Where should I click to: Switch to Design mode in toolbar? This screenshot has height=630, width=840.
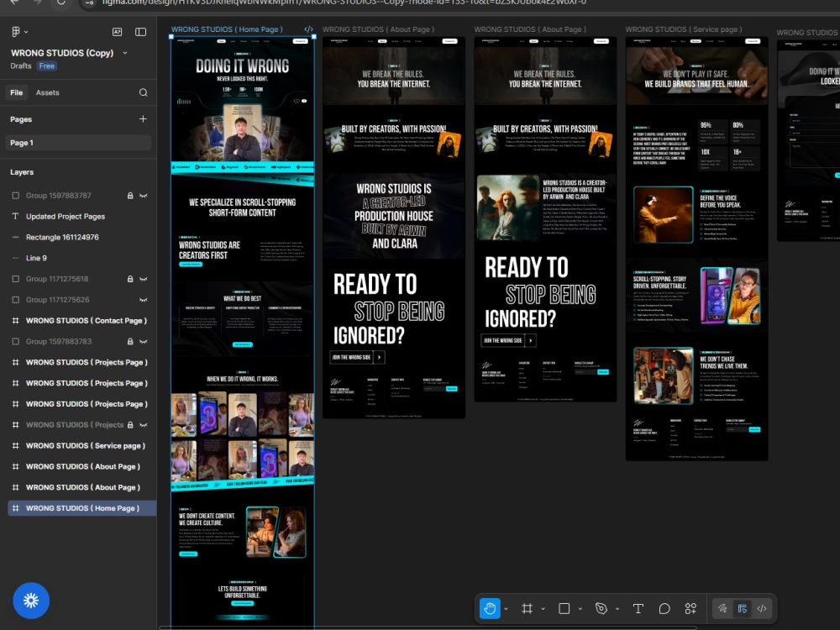coord(742,608)
